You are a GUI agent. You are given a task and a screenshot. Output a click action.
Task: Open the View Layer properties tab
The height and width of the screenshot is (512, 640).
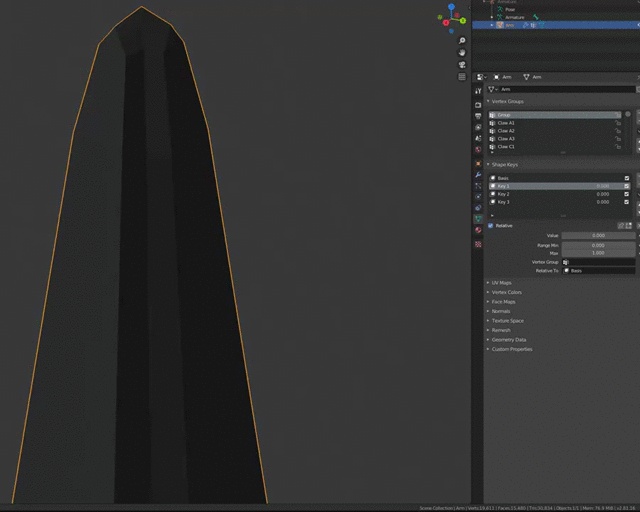pos(478,127)
